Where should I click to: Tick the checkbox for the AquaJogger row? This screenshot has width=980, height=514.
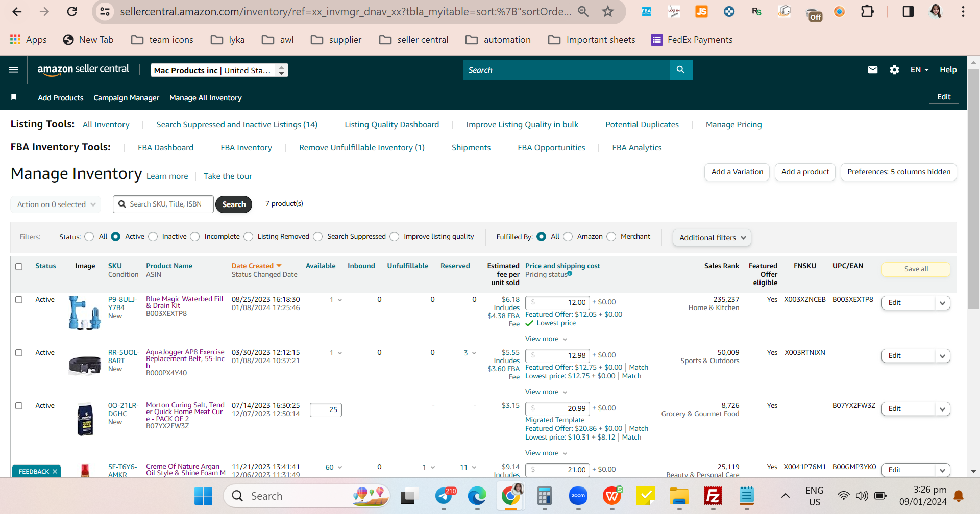19,353
